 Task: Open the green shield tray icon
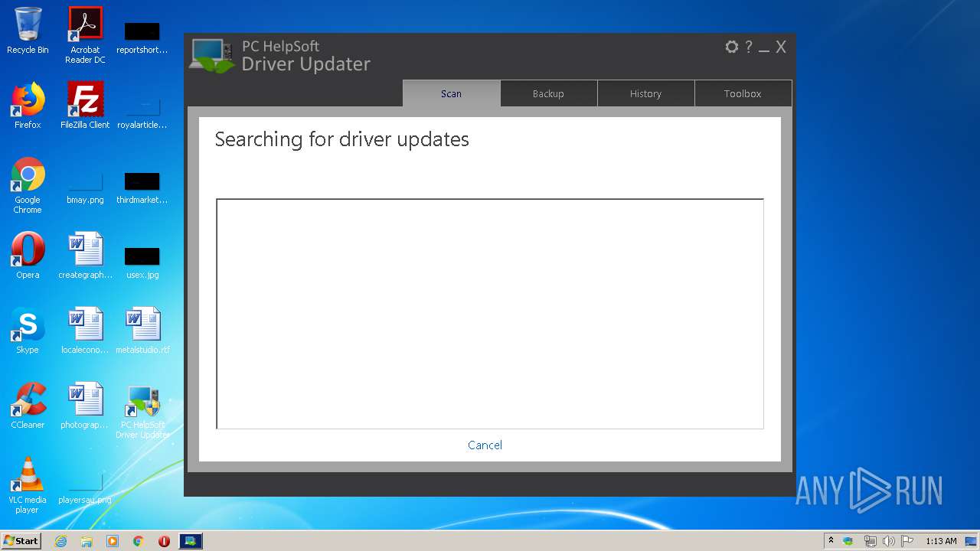[x=848, y=541]
